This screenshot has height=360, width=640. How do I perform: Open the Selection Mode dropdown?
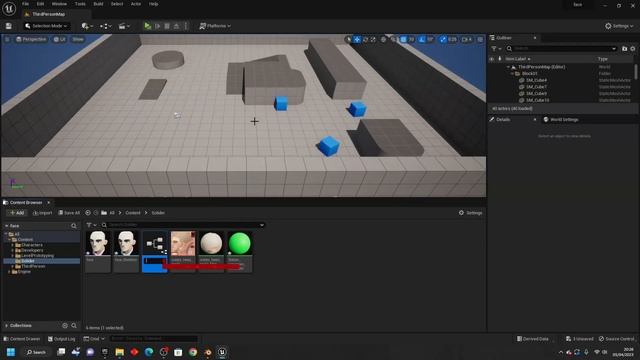(46, 26)
